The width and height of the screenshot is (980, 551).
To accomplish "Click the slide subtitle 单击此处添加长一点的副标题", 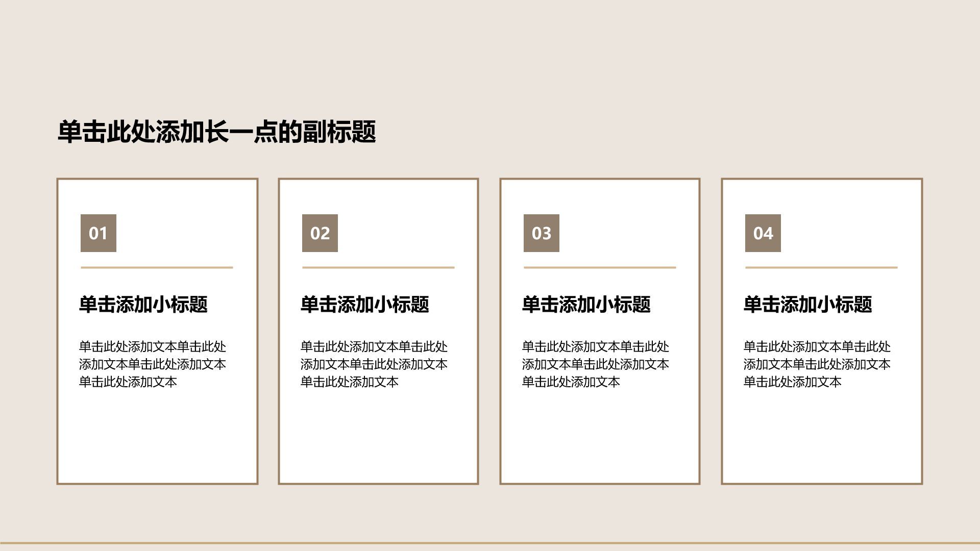I will (217, 132).
